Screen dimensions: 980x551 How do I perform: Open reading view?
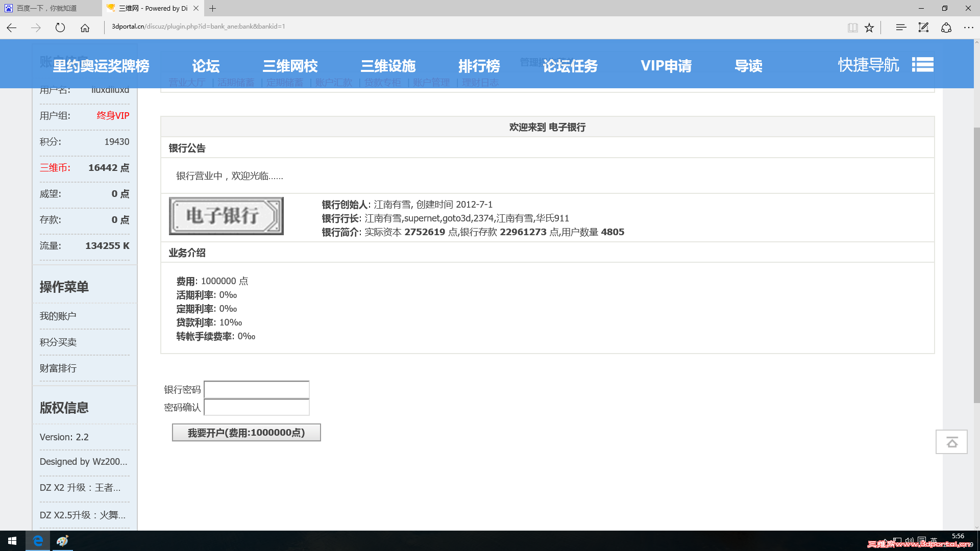pyautogui.click(x=852, y=28)
